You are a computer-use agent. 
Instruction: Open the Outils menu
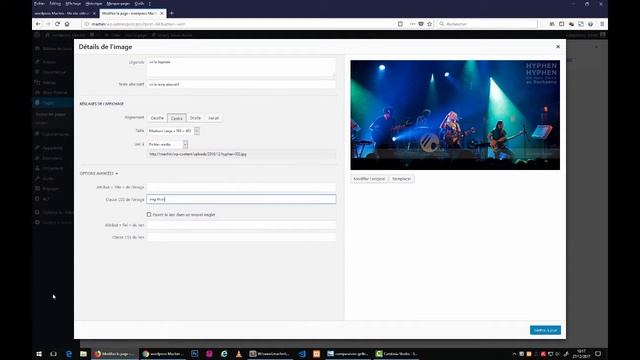(139, 4)
